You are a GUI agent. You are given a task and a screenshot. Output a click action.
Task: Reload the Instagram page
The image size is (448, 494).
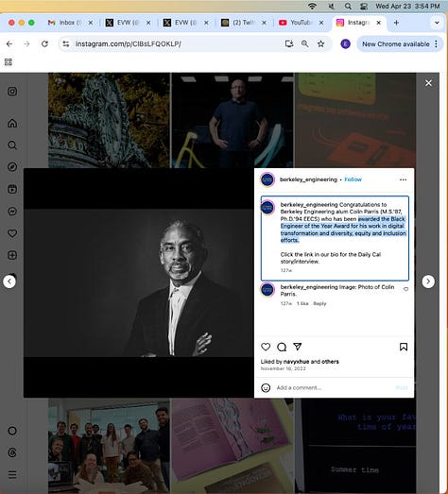click(44, 43)
